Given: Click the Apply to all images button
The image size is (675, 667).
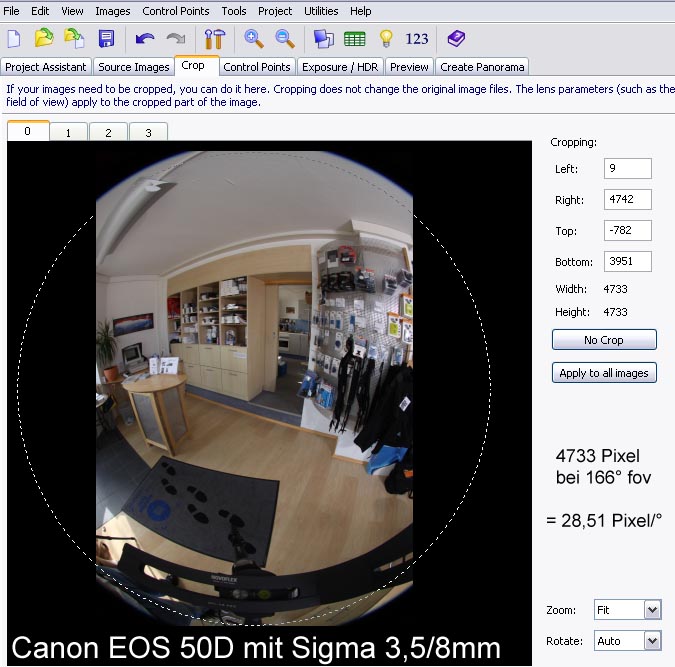Looking at the screenshot, I should [x=604, y=373].
